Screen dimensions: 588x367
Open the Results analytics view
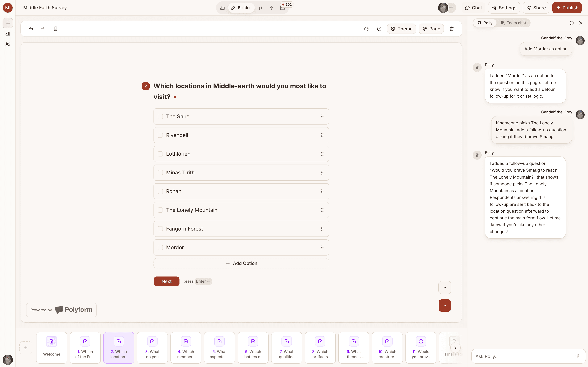tap(222, 8)
